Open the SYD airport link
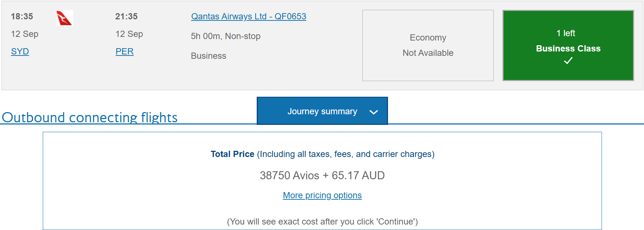This screenshot has width=644, height=230. tap(20, 51)
